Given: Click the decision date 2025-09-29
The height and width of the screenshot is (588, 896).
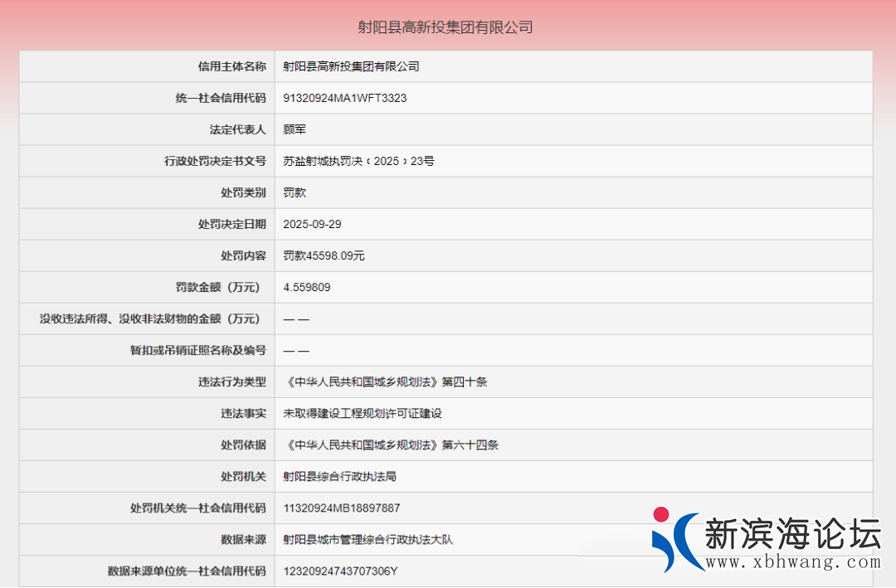Looking at the screenshot, I should [312, 224].
